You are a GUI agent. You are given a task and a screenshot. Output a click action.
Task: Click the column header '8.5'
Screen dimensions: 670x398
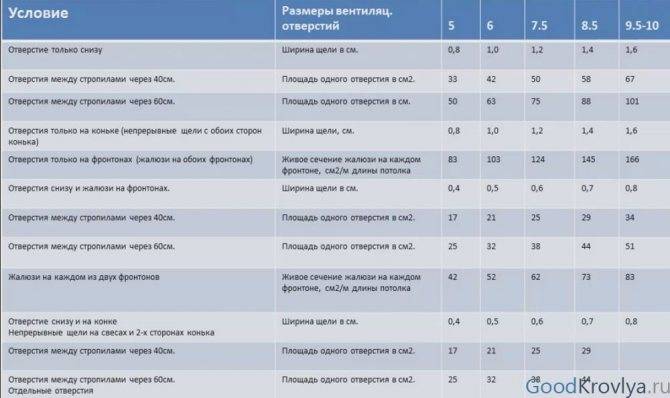coord(589,26)
